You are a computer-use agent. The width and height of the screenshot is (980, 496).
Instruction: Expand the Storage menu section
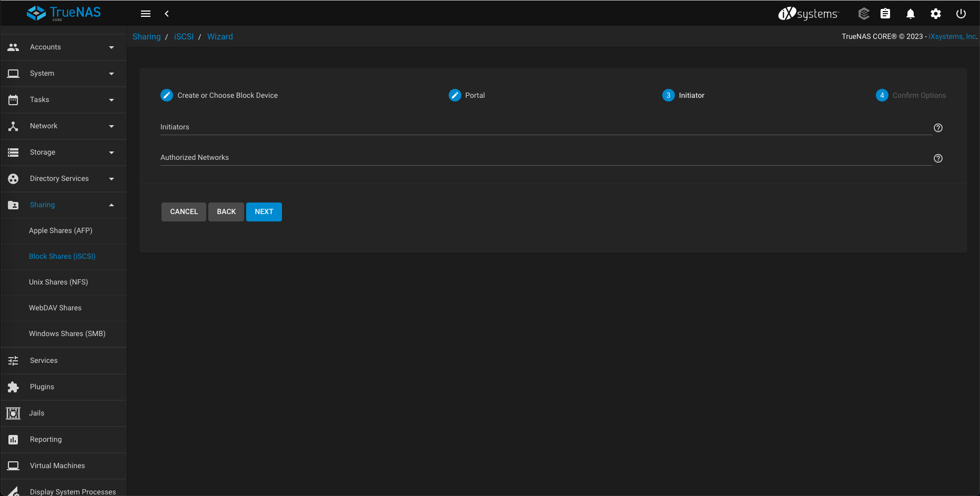tap(63, 153)
